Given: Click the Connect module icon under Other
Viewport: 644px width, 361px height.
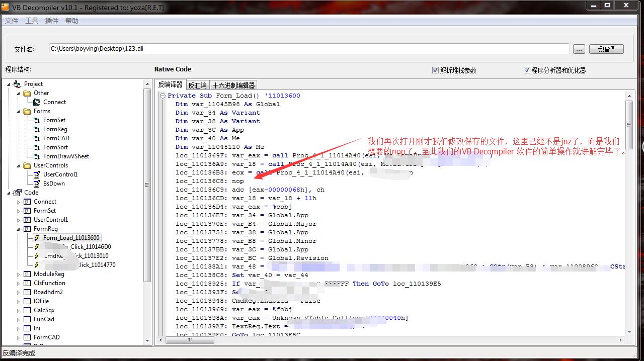Looking at the screenshot, I should (36, 102).
